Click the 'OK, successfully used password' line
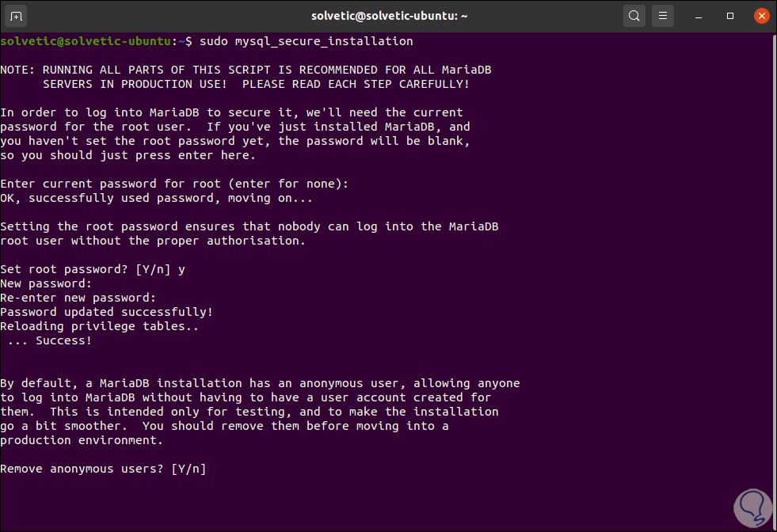 [146, 198]
